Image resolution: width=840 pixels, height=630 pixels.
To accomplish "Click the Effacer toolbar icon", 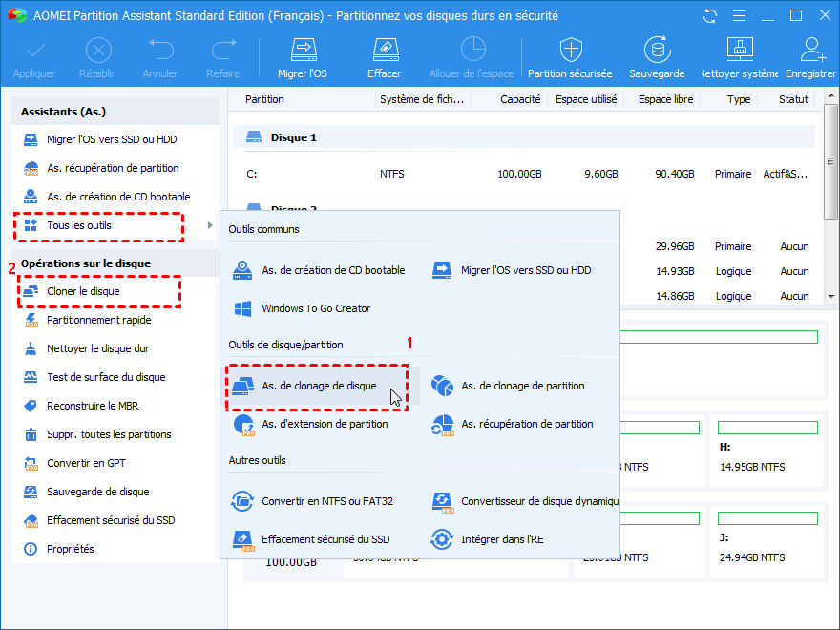I will (x=385, y=51).
